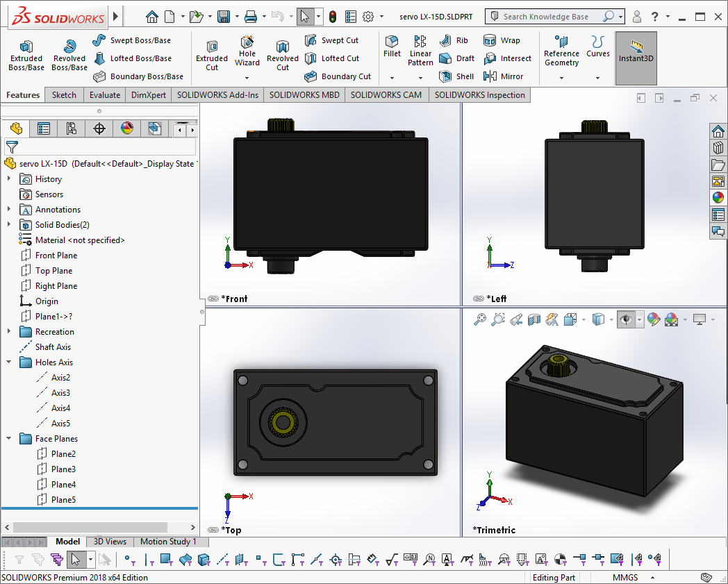
Task: Click the Save button
Action: (x=224, y=17)
